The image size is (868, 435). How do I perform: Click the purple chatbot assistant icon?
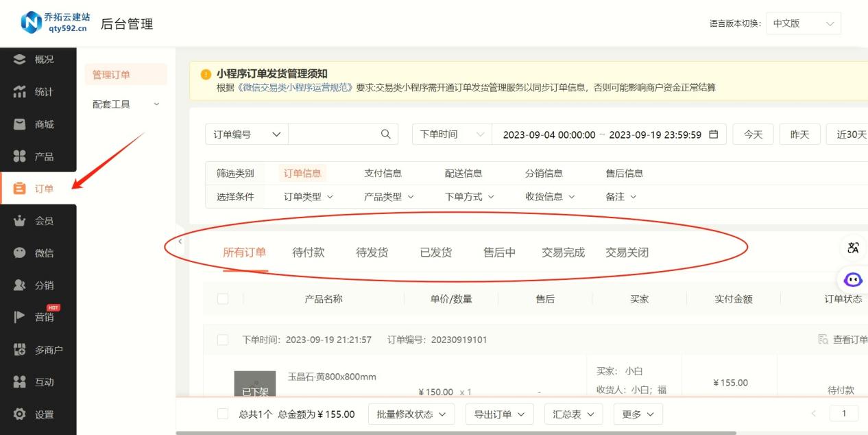click(853, 279)
